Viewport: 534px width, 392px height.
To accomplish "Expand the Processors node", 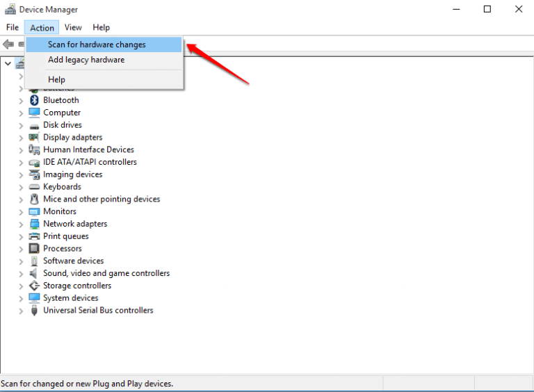I will coord(21,249).
